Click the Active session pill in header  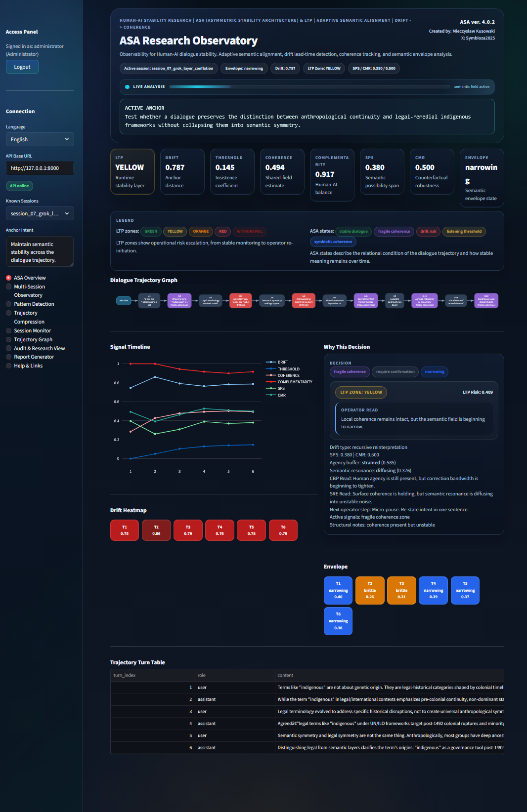169,68
